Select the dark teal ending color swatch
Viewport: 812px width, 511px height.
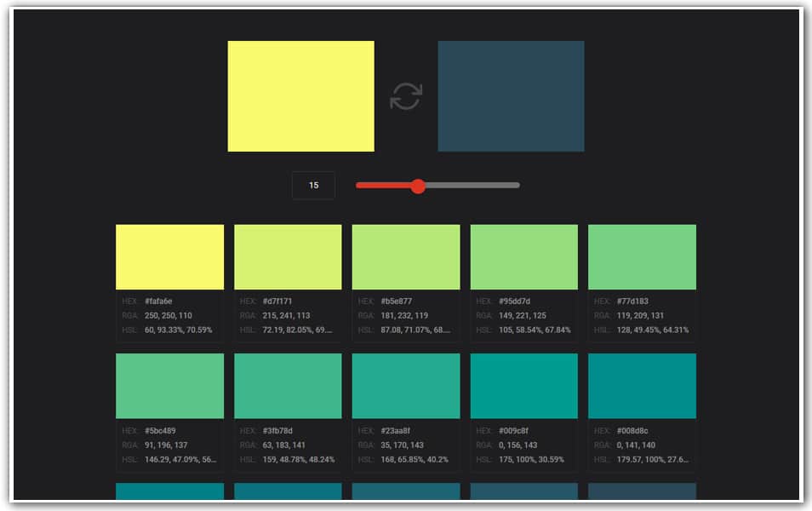(510, 95)
